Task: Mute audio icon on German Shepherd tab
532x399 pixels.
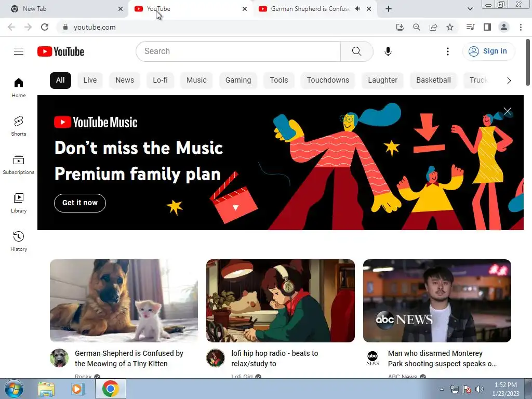Action: click(x=357, y=9)
